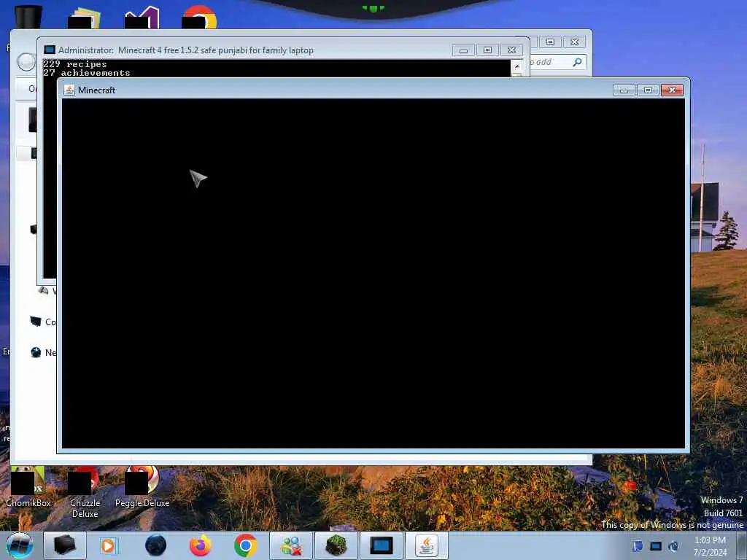Close the Administrator console window

click(511, 50)
